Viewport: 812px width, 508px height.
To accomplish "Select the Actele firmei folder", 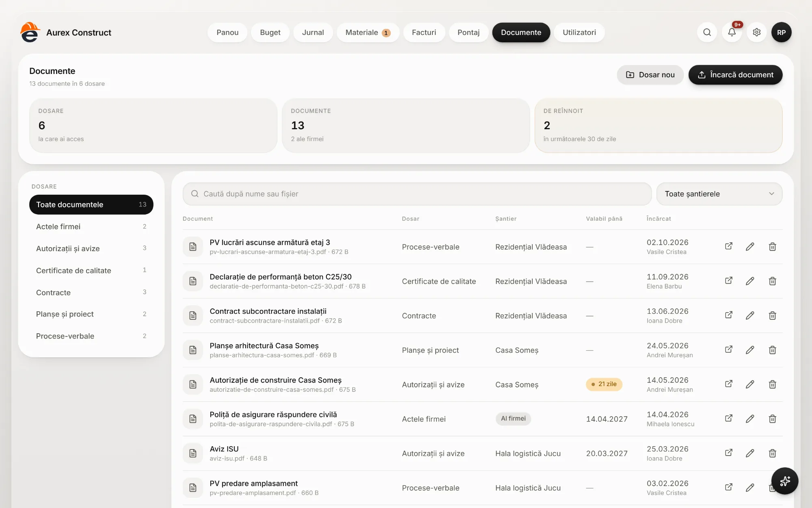I will (91, 226).
